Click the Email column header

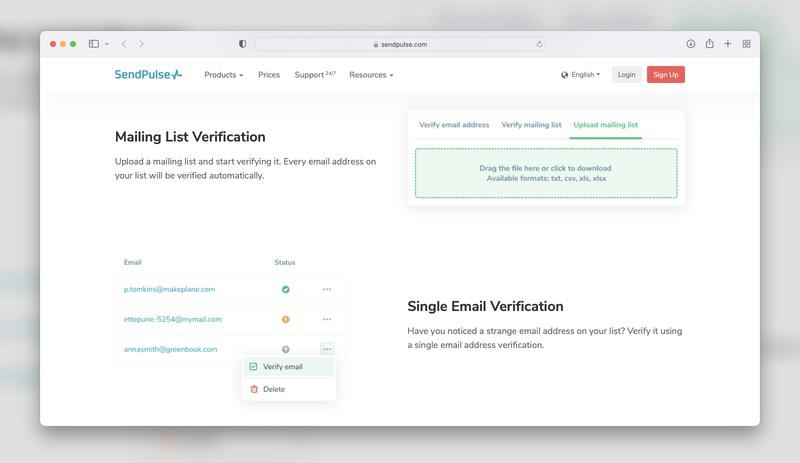[133, 262]
